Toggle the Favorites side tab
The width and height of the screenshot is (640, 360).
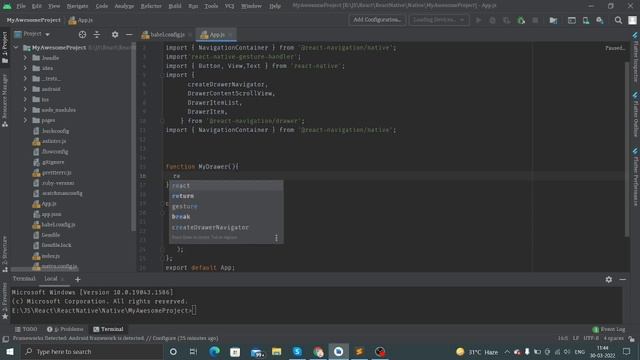point(5,301)
